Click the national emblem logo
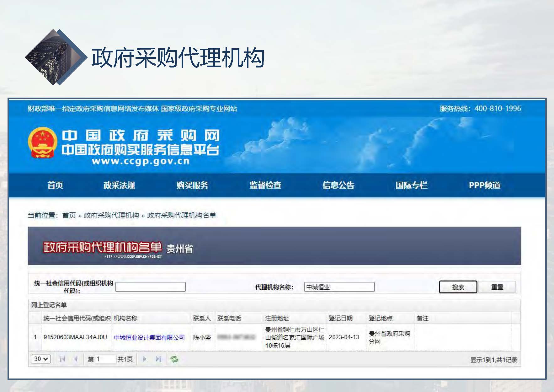The width and height of the screenshot is (554, 392). [x=43, y=143]
